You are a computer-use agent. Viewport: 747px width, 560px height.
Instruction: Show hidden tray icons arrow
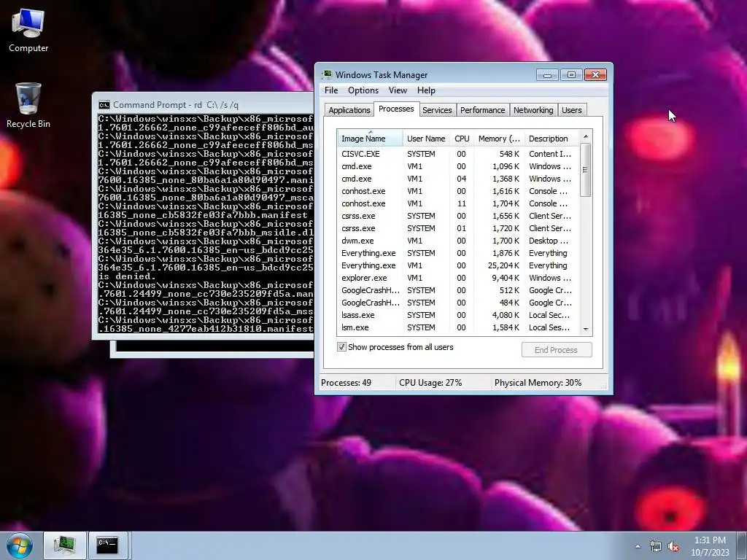[x=638, y=547]
